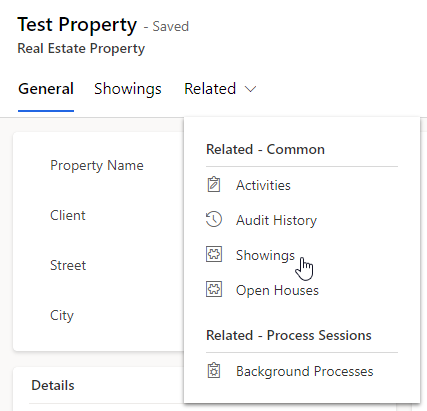The width and height of the screenshot is (427, 411).
Task: Click the Background Processes gear clipboard icon
Action: pyautogui.click(x=214, y=370)
